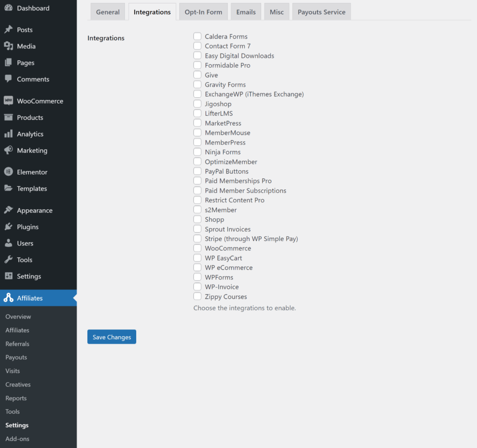Screen dimensions: 477x448
Task: Check the Contact Form 7 checkbox
Action: tap(197, 46)
